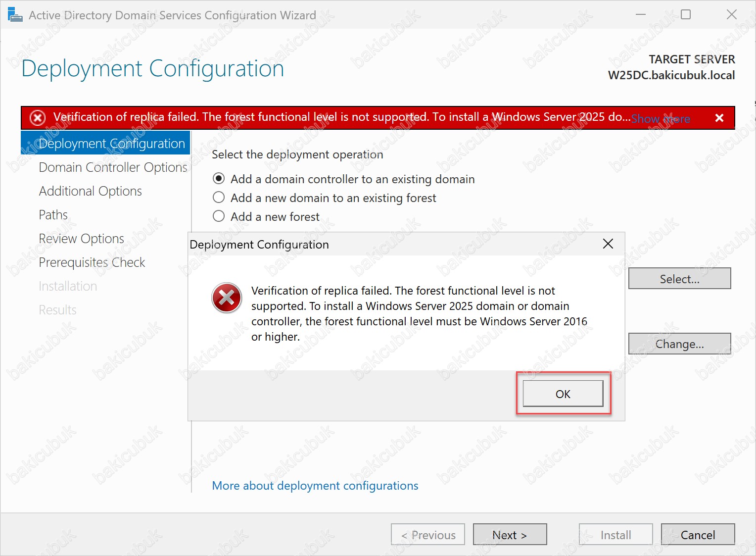The height and width of the screenshot is (556, 756).
Task: Go to Domain Controller Options step
Action: point(113,167)
